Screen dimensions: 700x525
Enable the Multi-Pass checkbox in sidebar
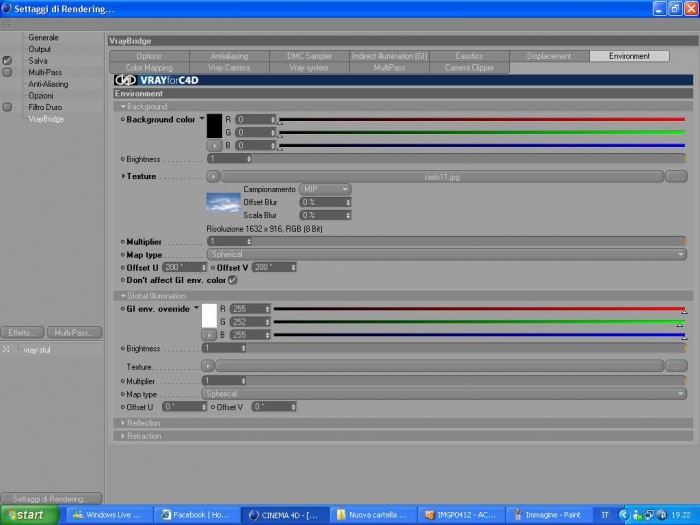7,72
